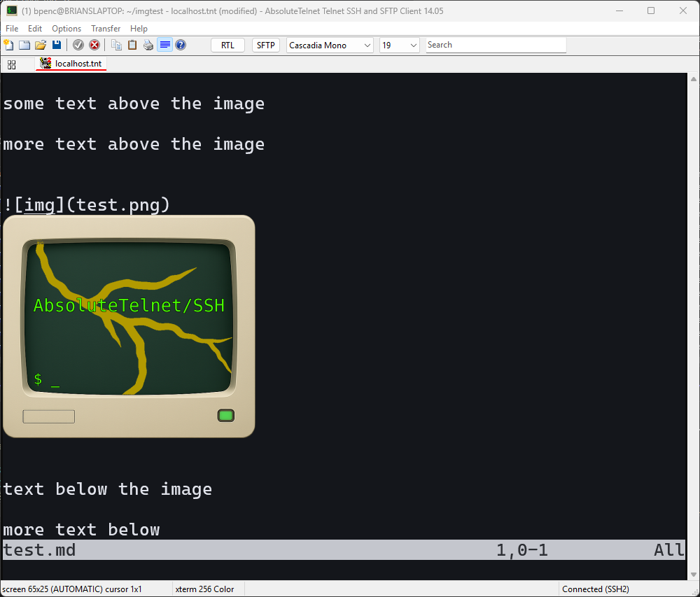Open a connection file with the folder icon

click(41, 45)
